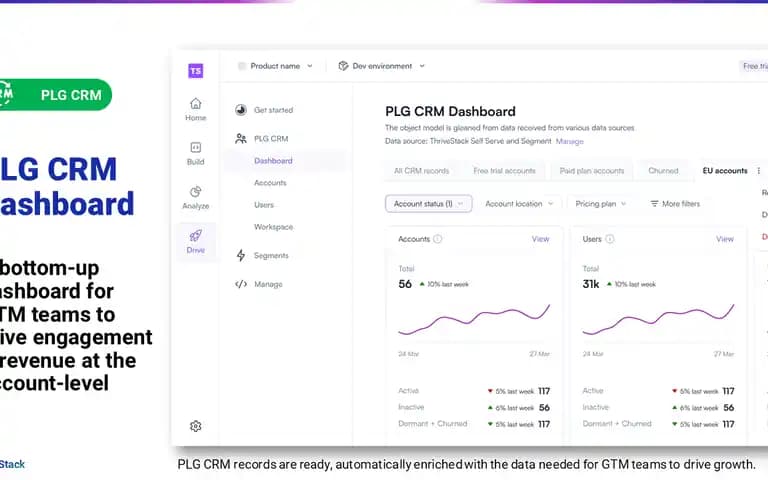Click the Dev environment cube icon
The width and height of the screenshot is (768, 480).
(343, 66)
